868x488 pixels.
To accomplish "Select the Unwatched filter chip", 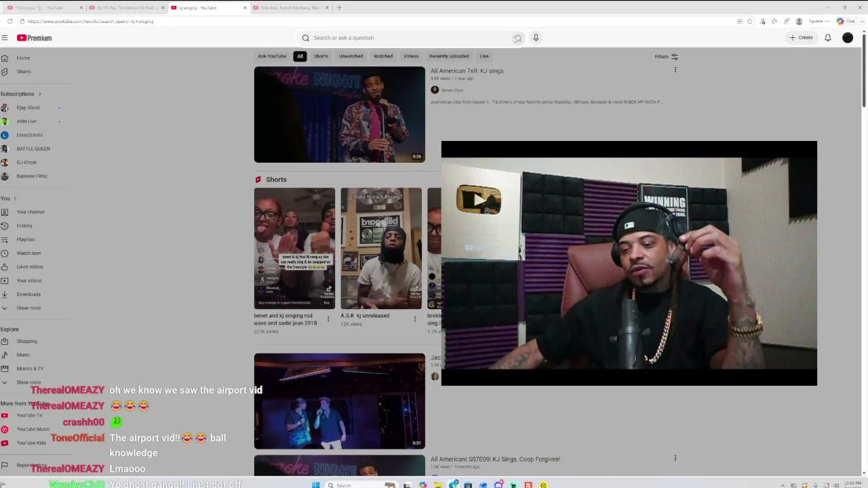I will point(351,56).
